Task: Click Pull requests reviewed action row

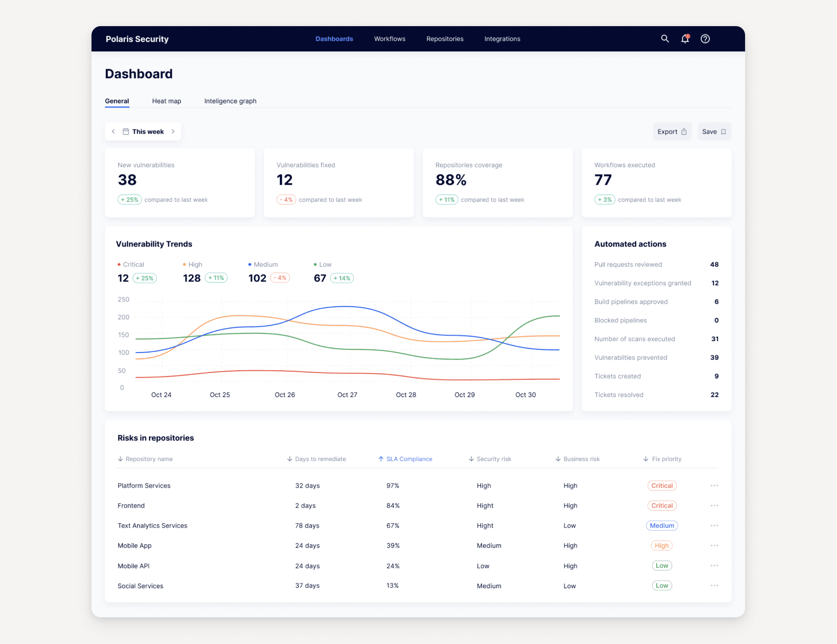Action: tap(656, 264)
